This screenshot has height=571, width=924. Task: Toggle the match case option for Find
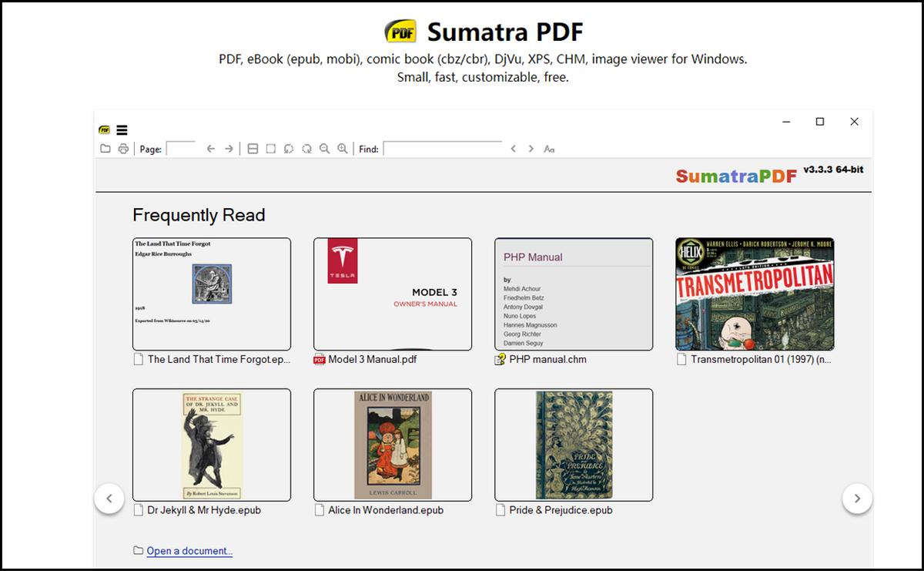[x=549, y=149]
